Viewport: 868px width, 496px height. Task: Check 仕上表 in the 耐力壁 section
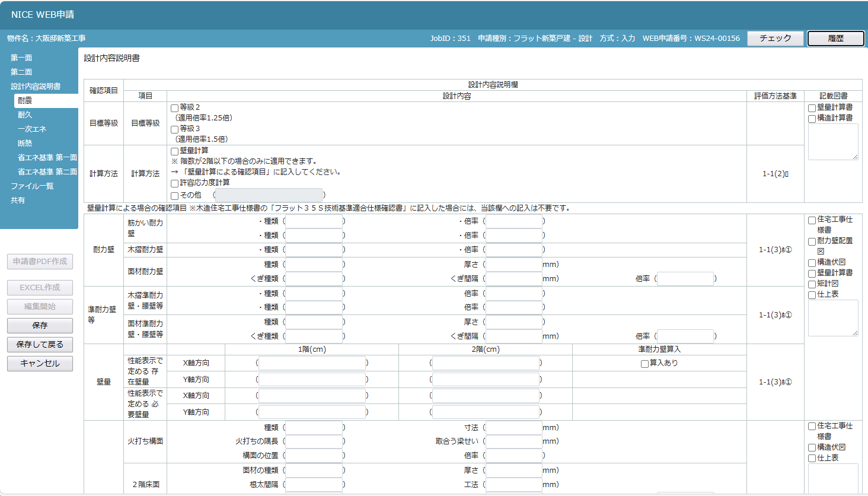(812, 295)
